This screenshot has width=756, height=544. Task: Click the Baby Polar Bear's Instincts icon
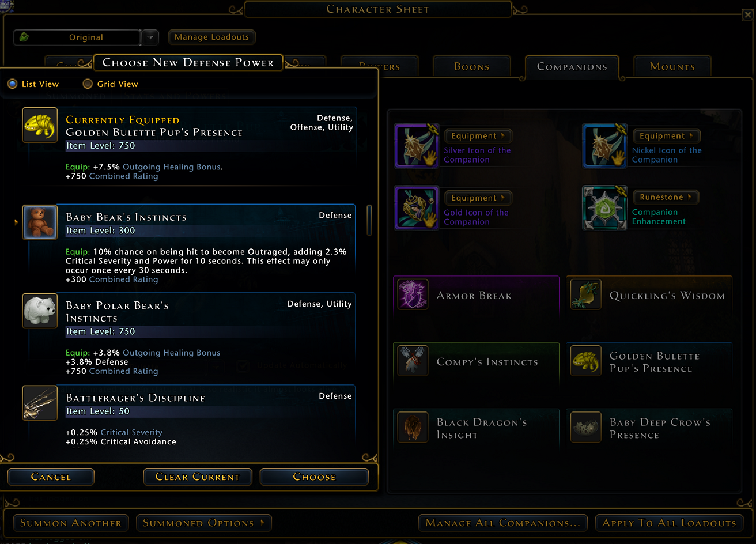[40, 311]
